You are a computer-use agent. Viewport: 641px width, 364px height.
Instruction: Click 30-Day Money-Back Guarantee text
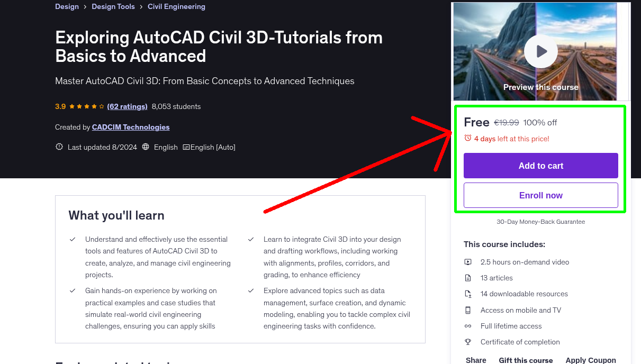[541, 222]
